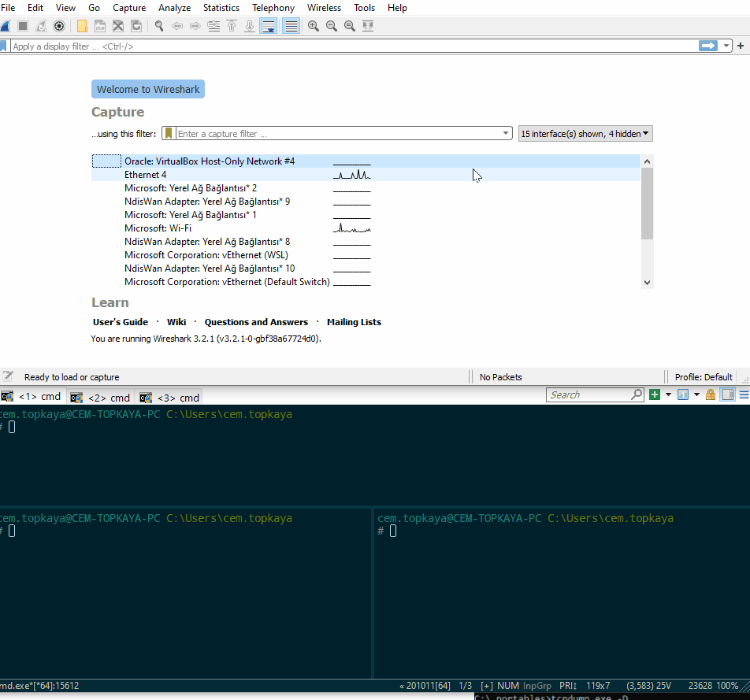This screenshot has height=700, width=750.
Task: Save this capture file icon
Action: [100, 26]
